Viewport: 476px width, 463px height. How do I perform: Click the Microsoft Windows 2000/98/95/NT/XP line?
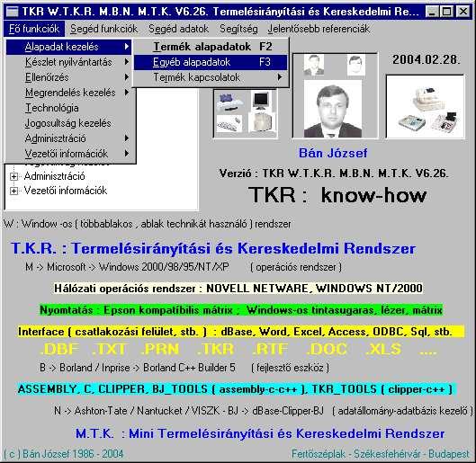pos(184,267)
